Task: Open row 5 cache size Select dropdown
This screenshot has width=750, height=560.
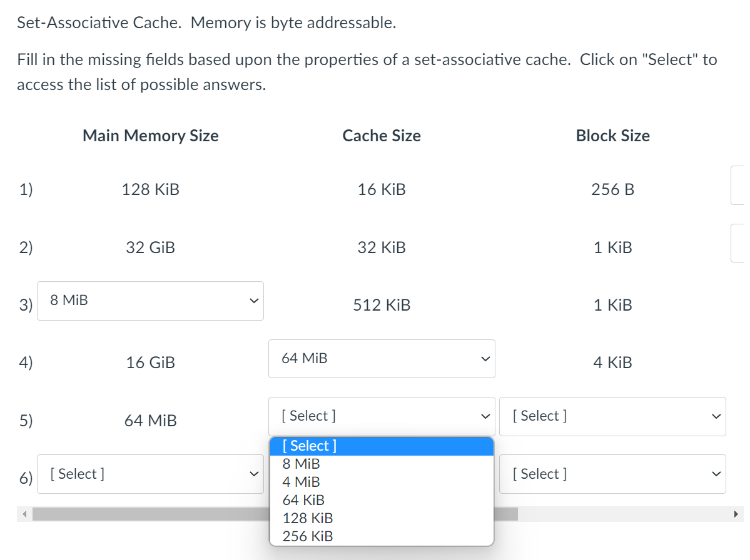Action: 382,417
